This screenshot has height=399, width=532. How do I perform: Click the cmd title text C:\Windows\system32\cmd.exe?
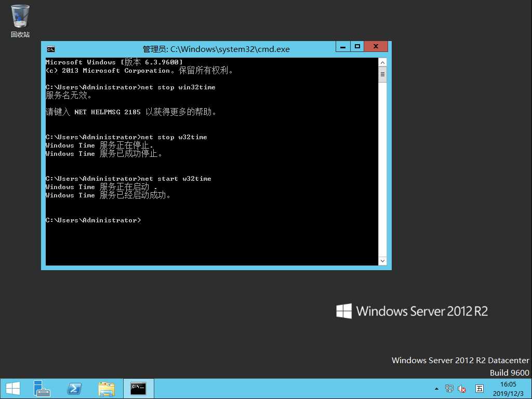pyautogui.click(x=230, y=49)
